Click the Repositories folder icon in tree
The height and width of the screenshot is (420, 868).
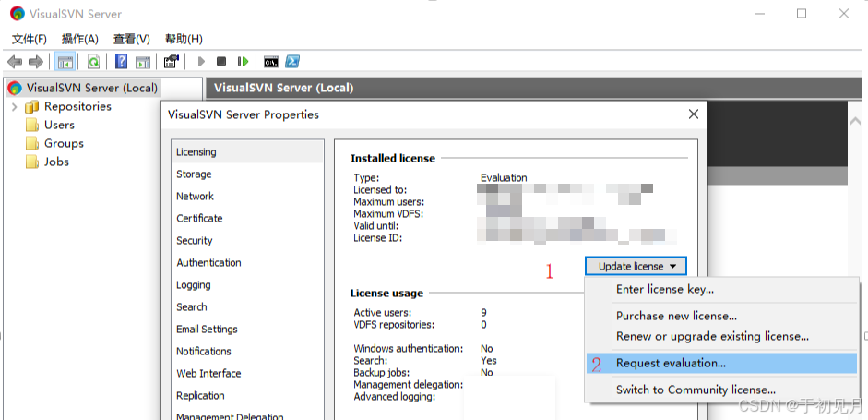pos(32,106)
